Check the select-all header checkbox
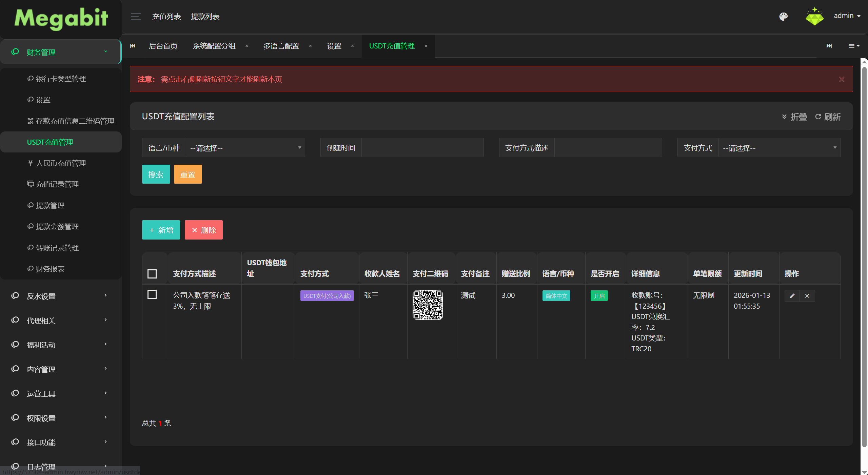This screenshot has width=868, height=475. coord(152,273)
